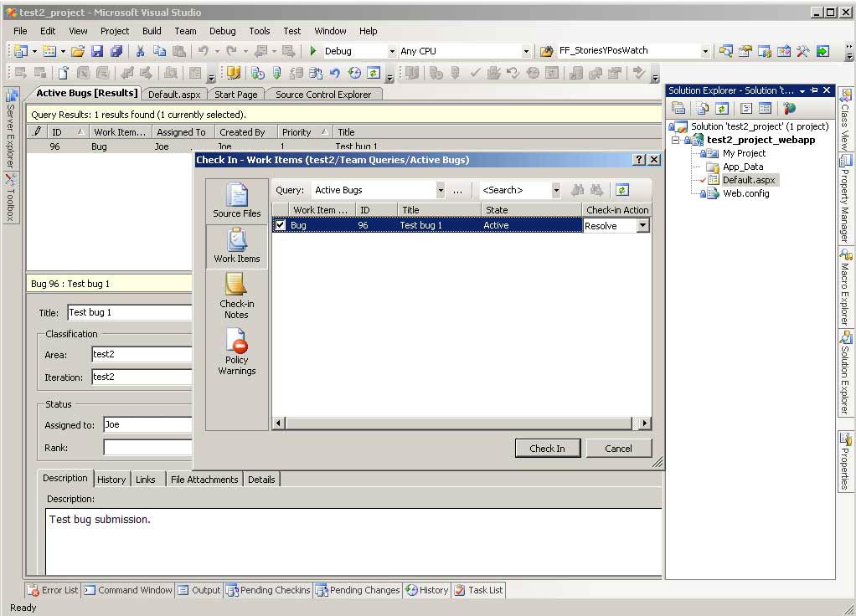The image size is (856, 616).
Task: Open the Debug configuration dropdown
Action: pos(392,51)
